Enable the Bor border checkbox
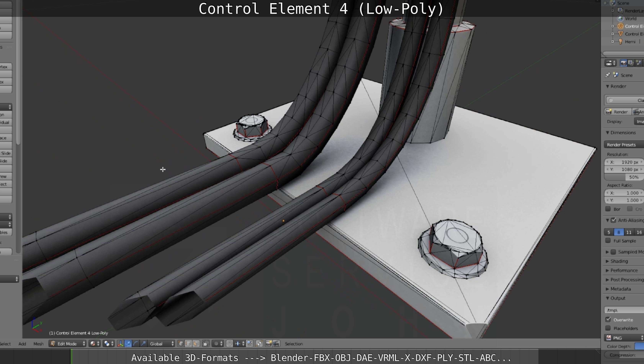 [x=608, y=209]
